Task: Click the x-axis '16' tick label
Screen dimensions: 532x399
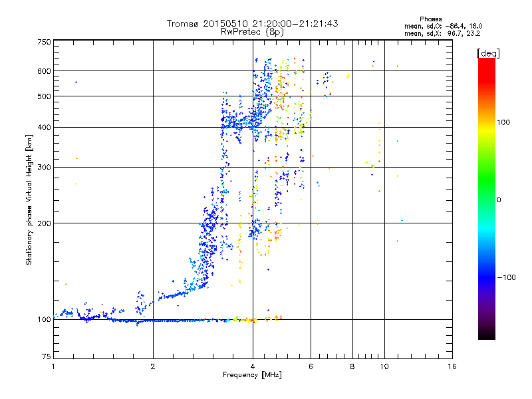Action: coord(452,366)
